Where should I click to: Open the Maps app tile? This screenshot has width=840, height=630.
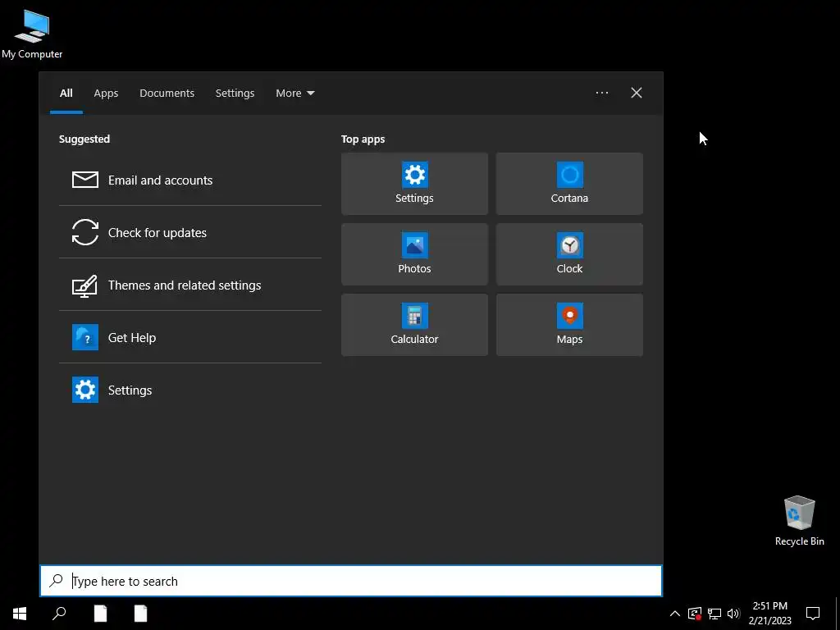(569, 325)
